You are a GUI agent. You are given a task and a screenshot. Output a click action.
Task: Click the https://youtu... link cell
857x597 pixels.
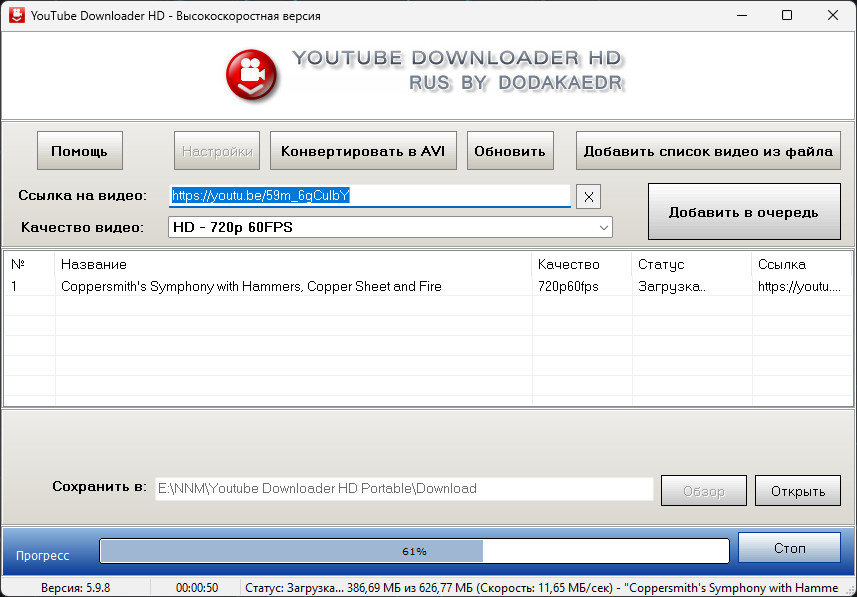[800, 286]
